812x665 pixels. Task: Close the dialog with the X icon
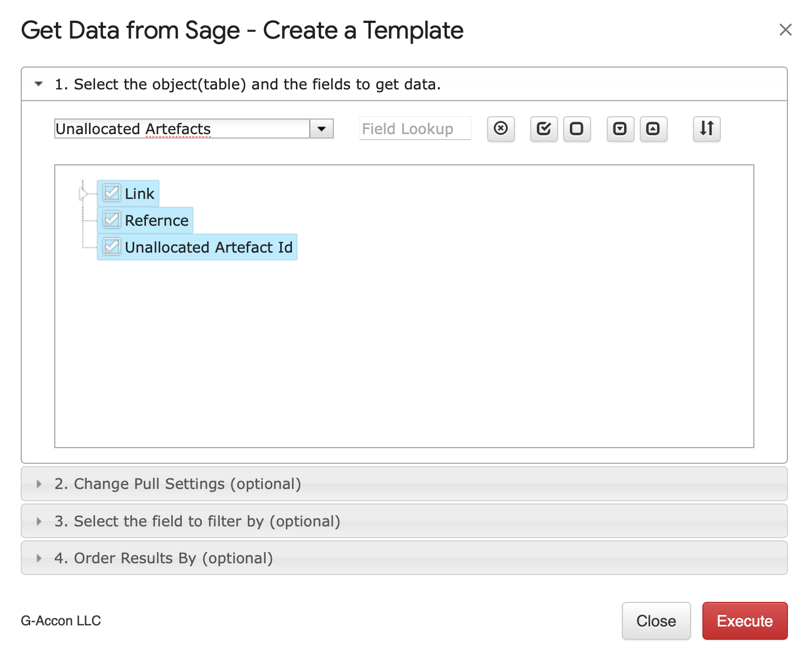(785, 30)
